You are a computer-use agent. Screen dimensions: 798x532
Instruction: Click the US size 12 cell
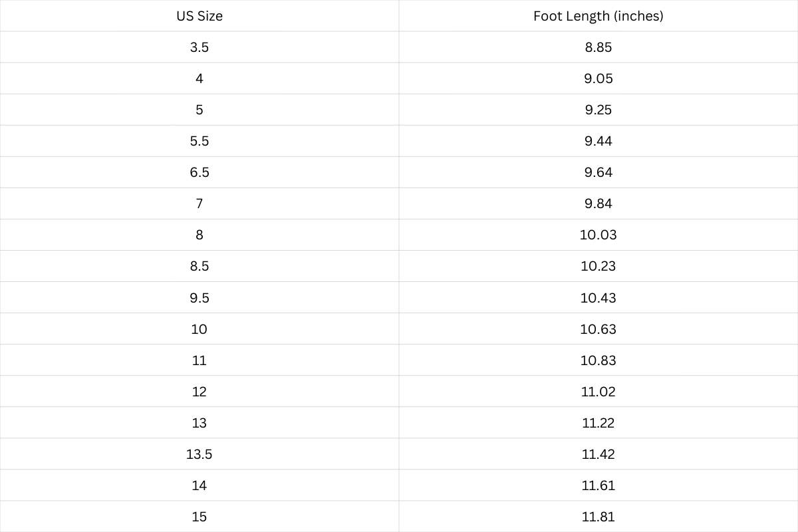[199, 392]
